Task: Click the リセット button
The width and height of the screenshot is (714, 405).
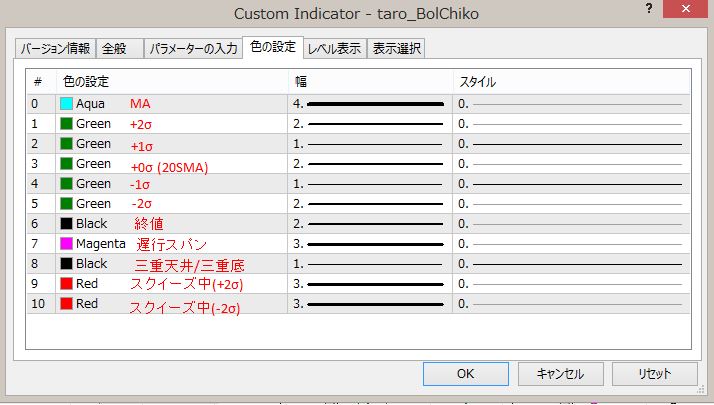Action: tap(655, 373)
